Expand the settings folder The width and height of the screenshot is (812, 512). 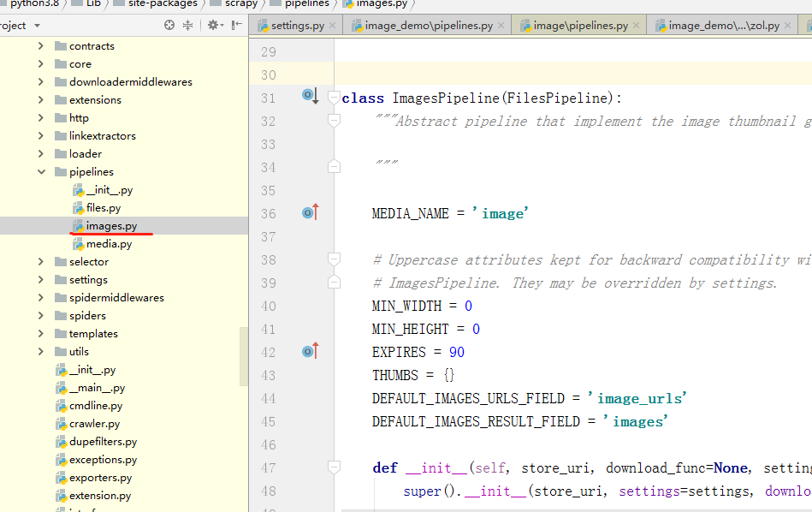pyautogui.click(x=41, y=279)
